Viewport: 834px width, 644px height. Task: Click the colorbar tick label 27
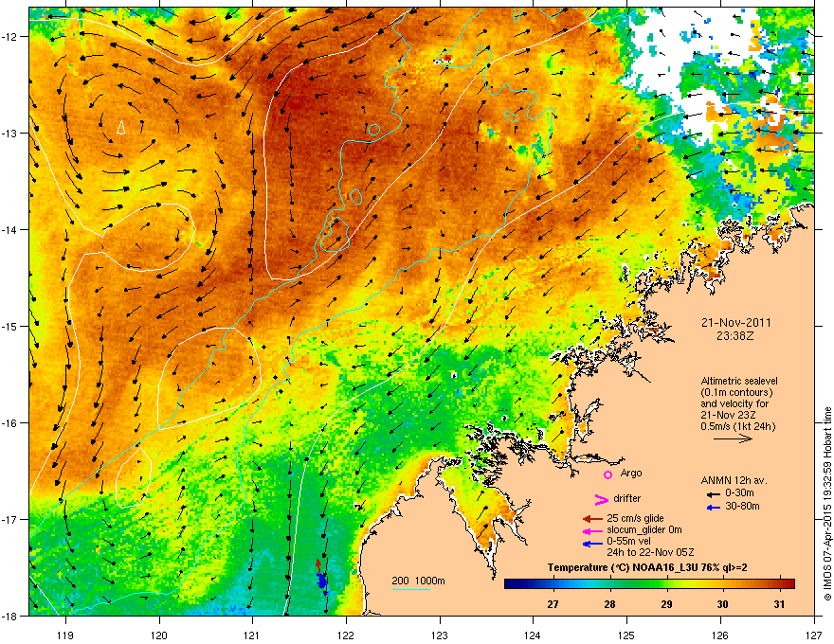click(553, 604)
